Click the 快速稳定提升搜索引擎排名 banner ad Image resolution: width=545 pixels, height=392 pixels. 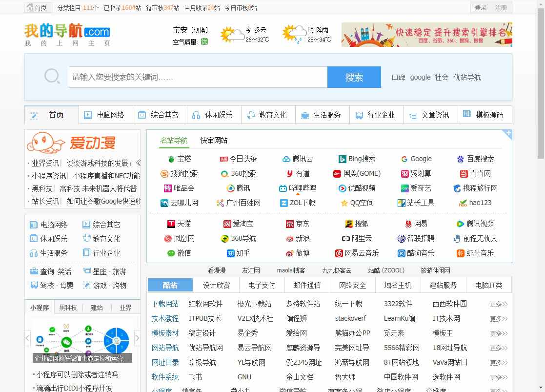coord(426,35)
